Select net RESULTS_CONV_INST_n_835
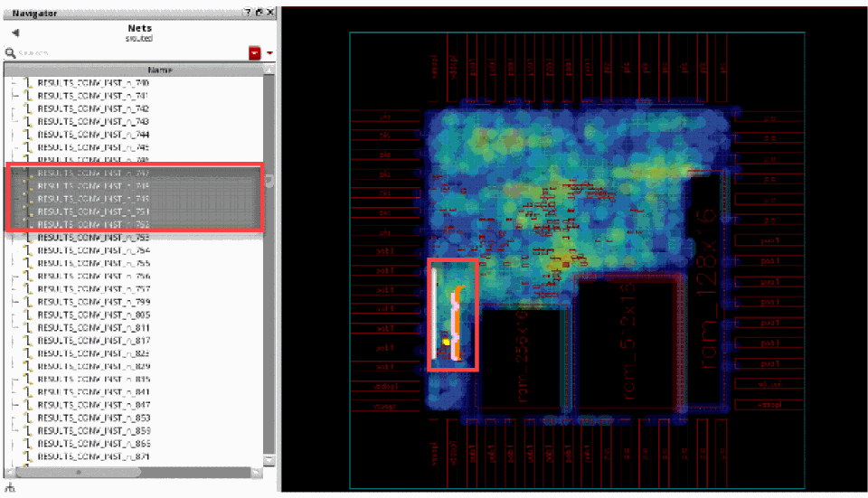868x498 pixels. 93,379
